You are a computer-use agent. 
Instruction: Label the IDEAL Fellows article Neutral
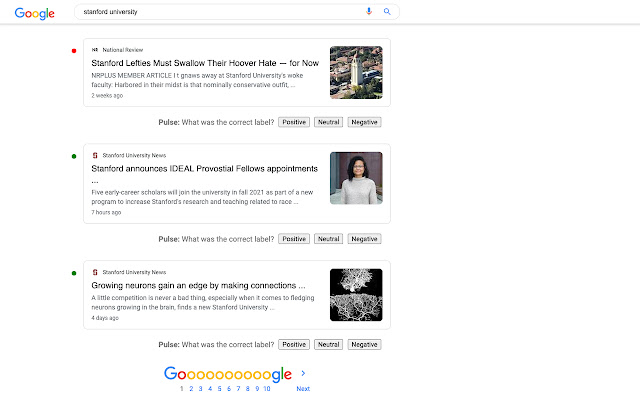pyautogui.click(x=329, y=239)
